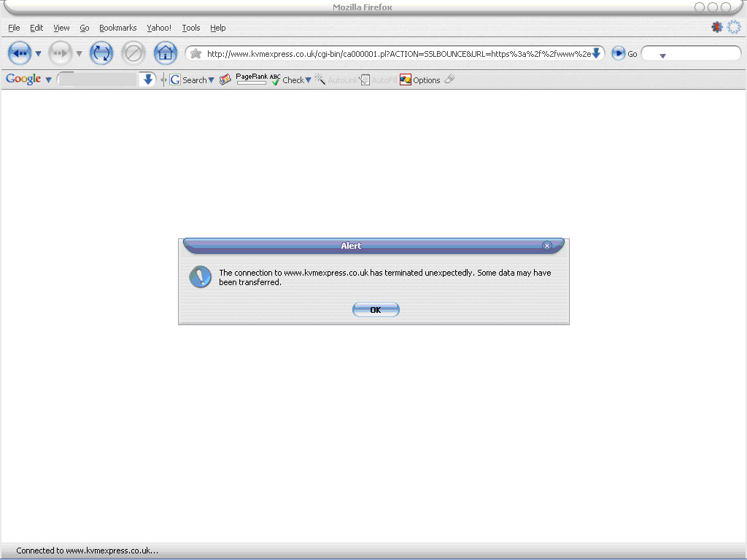Open the Tools menu
This screenshot has height=560, width=747.
pos(191,28)
